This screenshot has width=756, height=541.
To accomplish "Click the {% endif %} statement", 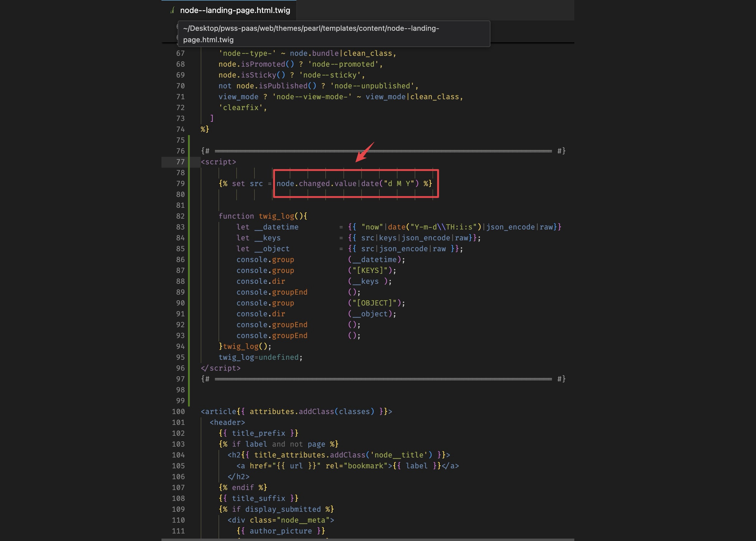I will click(x=243, y=488).
